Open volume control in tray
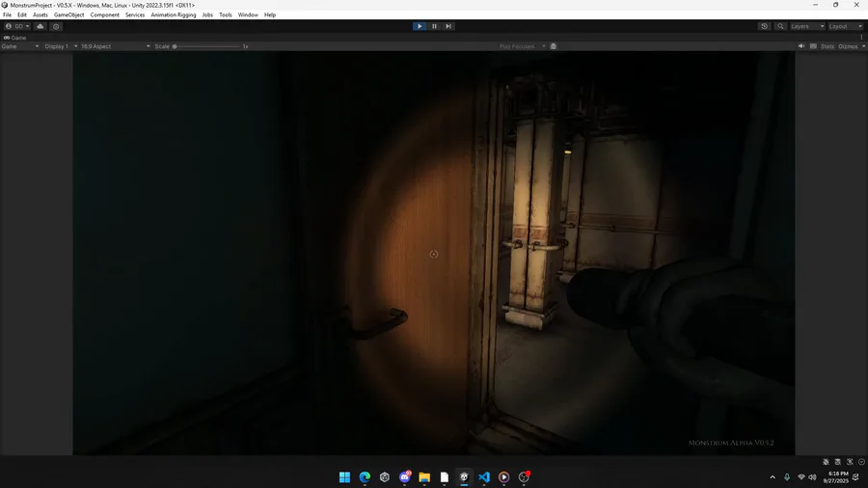The image size is (868, 488). (x=813, y=477)
